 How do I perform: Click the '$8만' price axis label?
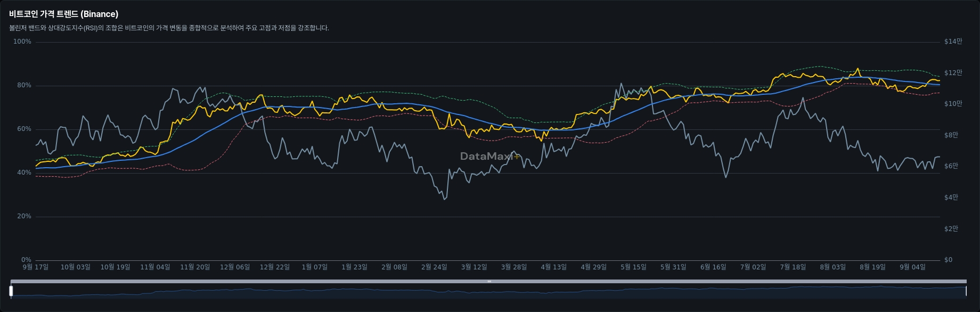point(951,135)
